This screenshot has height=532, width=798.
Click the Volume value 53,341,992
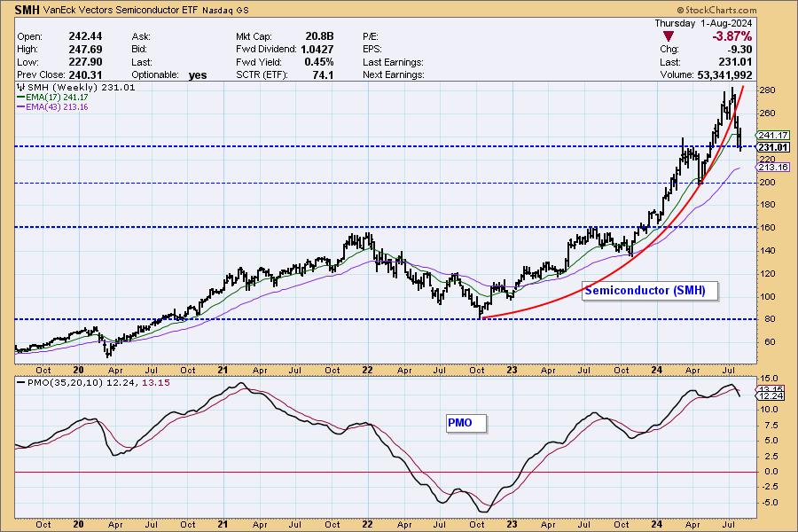click(724, 74)
